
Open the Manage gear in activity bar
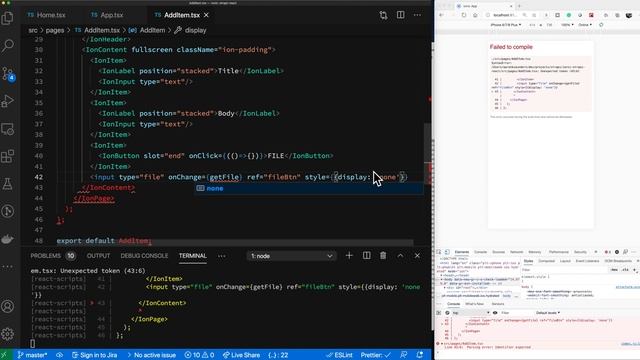click(8, 334)
